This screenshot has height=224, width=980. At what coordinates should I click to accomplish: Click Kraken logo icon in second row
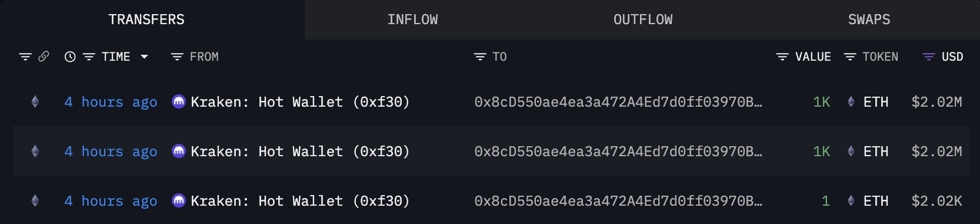(x=179, y=151)
